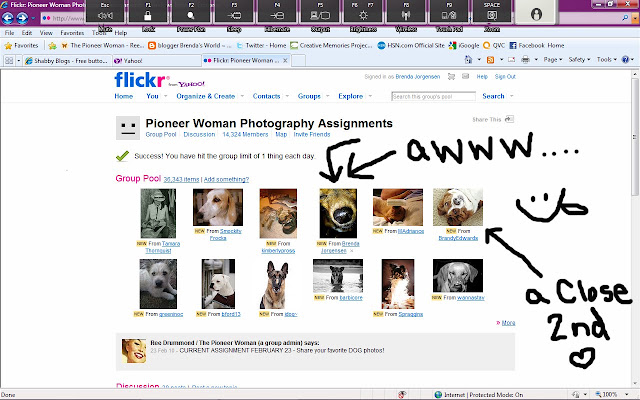
Task: Expand the Organize & Create menu arrow
Action: (x=242, y=96)
